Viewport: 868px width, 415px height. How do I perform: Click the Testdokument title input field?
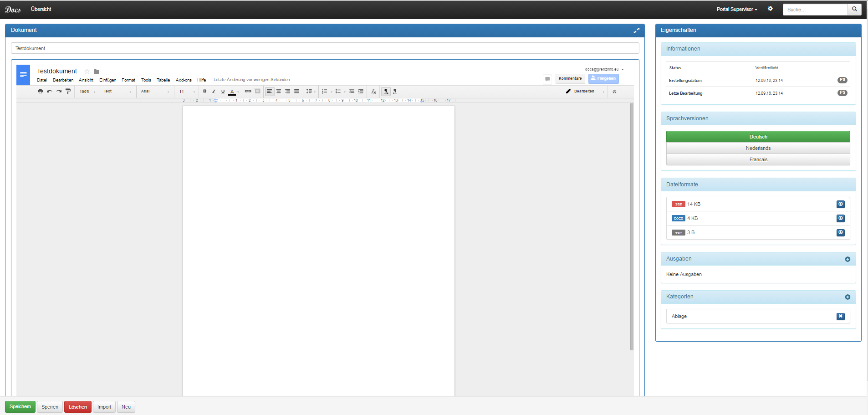(x=325, y=48)
